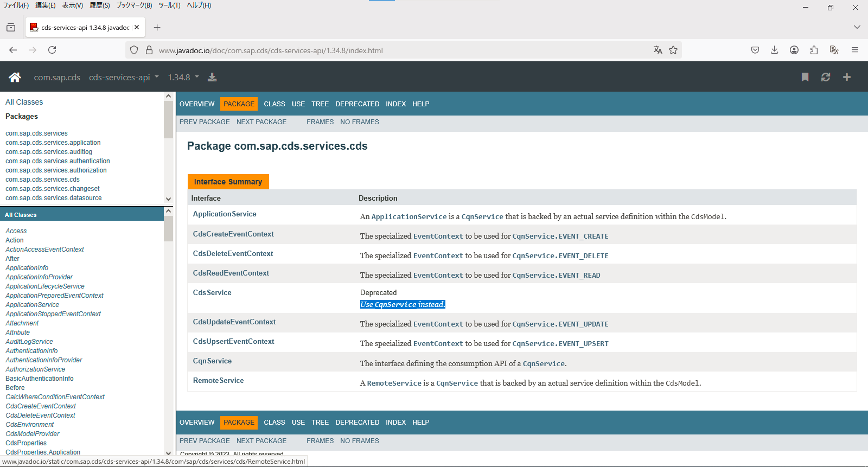Click the plus icon in javadoc header
This screenshot has height=467, width=868.
pos(847,77)
